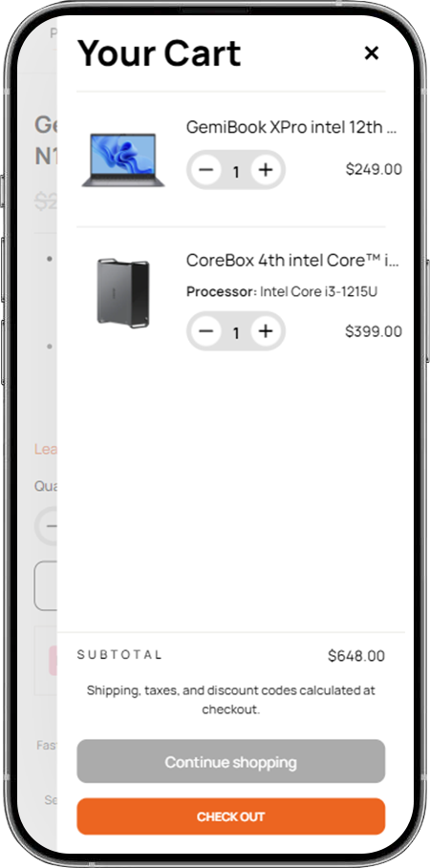
Task: Open the GemiBook XPro intel 12th title
Action: 292,127
